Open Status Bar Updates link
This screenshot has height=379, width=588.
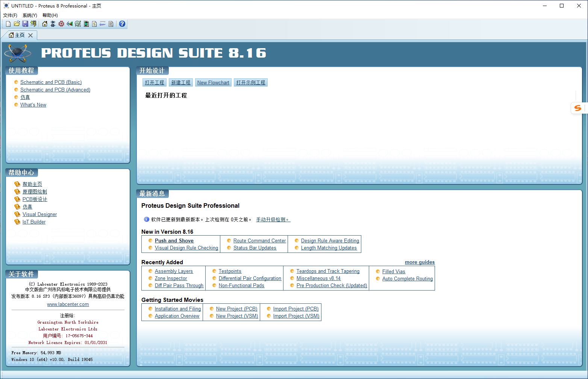click(x=255, y=248)
